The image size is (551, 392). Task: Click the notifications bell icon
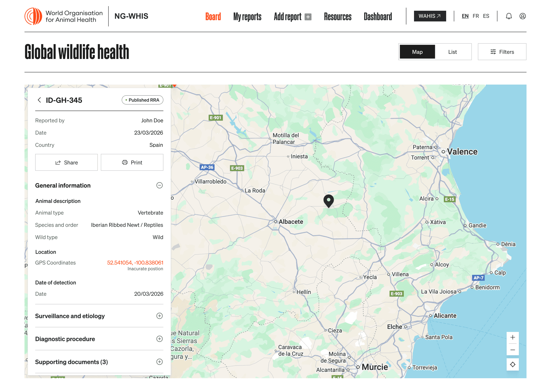509,16
